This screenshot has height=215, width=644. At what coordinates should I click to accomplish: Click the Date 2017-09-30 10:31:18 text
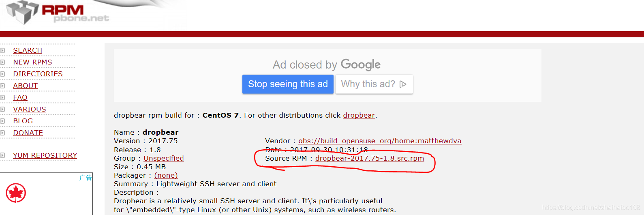(x=317, y=150)
